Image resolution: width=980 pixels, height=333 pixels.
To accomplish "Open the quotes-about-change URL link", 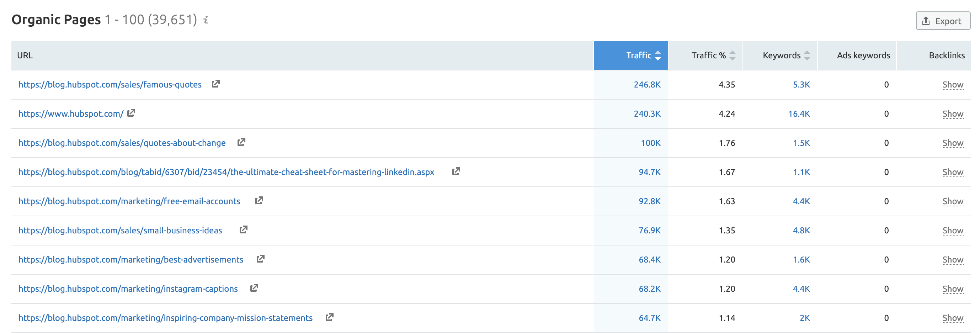I will 122,143.
